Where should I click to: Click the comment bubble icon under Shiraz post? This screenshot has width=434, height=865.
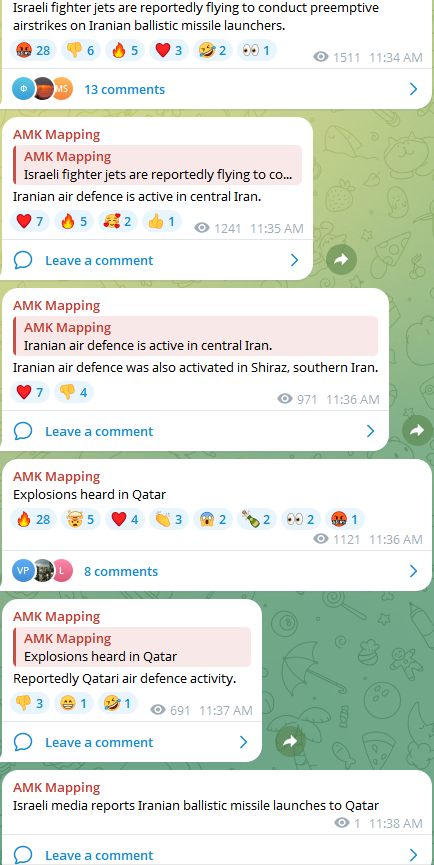tap(23, 431)
